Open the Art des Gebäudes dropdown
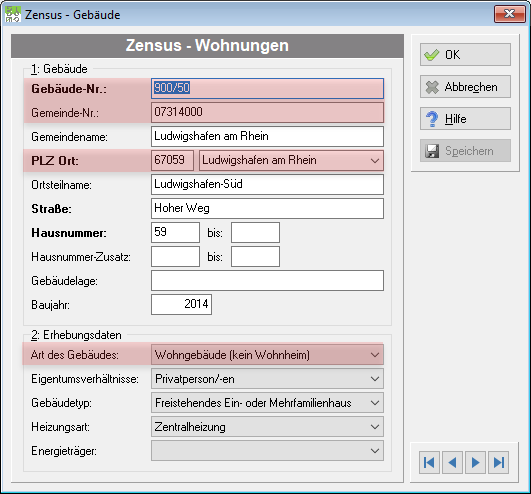This screenshot has height=494, width=531. pos(375,355)
